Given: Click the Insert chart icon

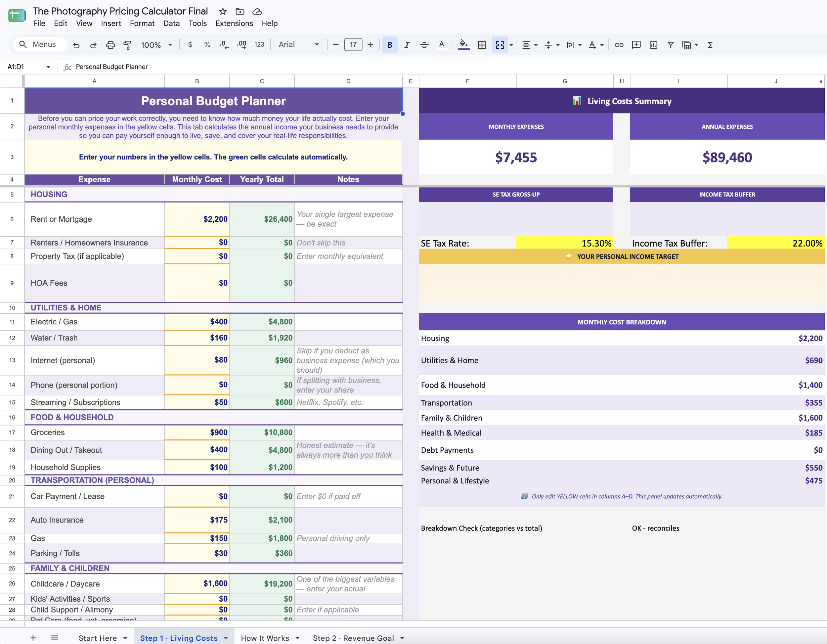Looking at the screenshot, I should click(653, 45).
